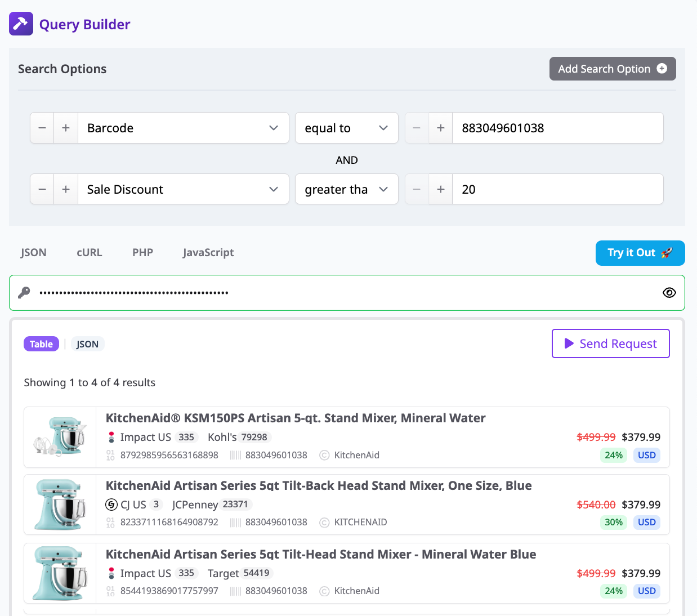Viewport: 697px width, 616px height.
Task: Click ID icon beside 8792985956563168898
Action: (x=110, y=455)
